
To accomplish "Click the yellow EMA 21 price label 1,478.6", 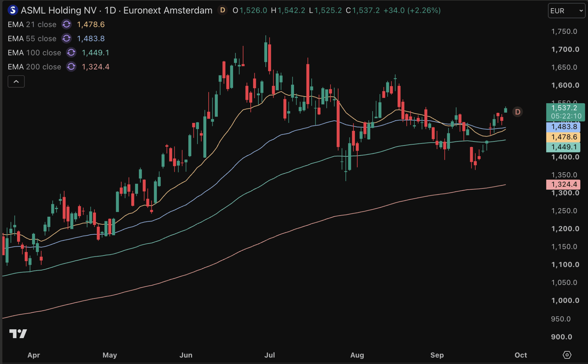I will click(563, 137).
